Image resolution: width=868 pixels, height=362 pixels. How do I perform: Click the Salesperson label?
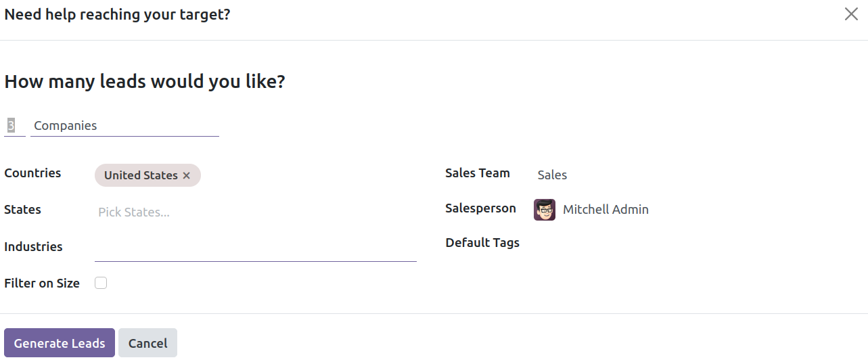480,208
